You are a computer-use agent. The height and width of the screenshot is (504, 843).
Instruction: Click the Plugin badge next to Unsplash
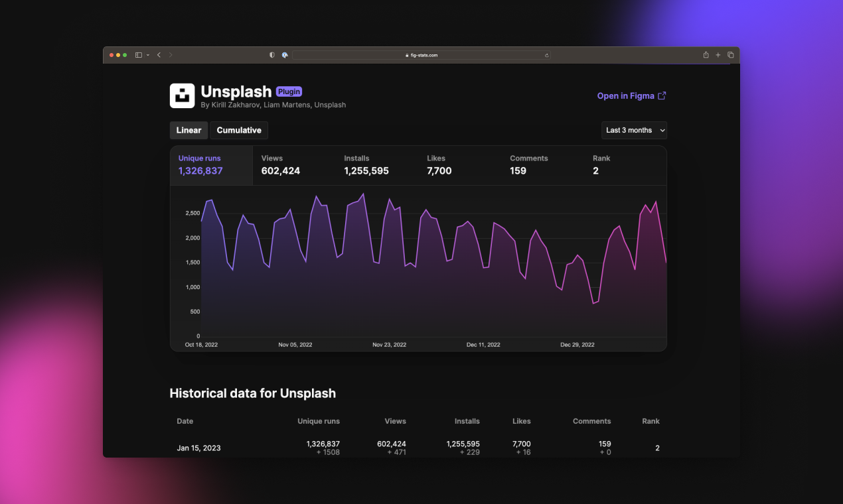[x=289, y=92]
